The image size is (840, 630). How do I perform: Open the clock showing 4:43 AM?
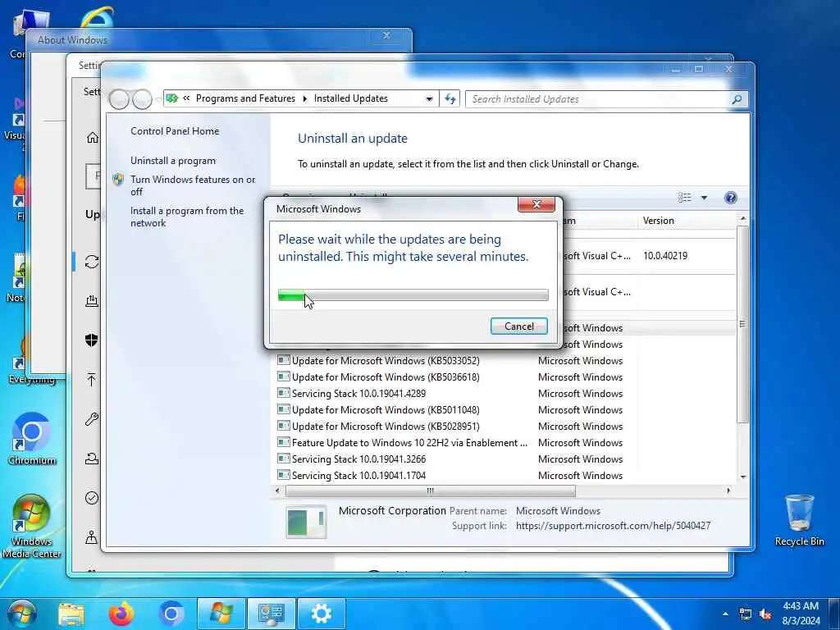801,614
